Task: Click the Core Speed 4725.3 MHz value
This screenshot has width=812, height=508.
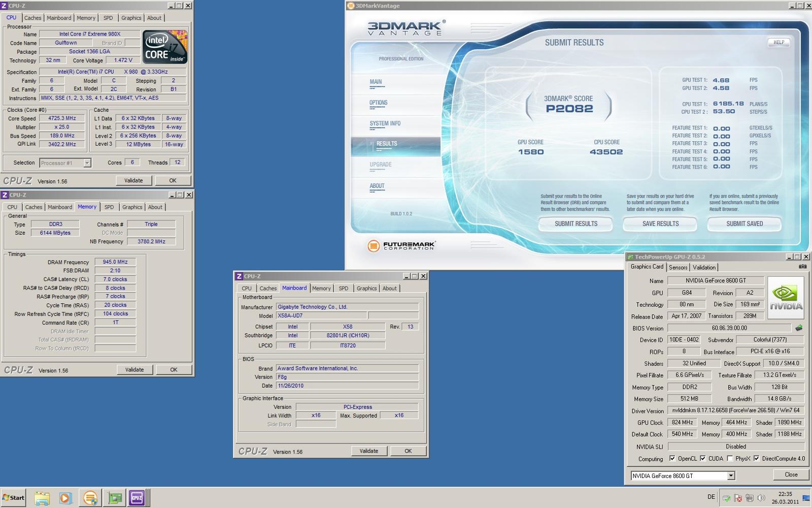Action: tap(62, 118)
